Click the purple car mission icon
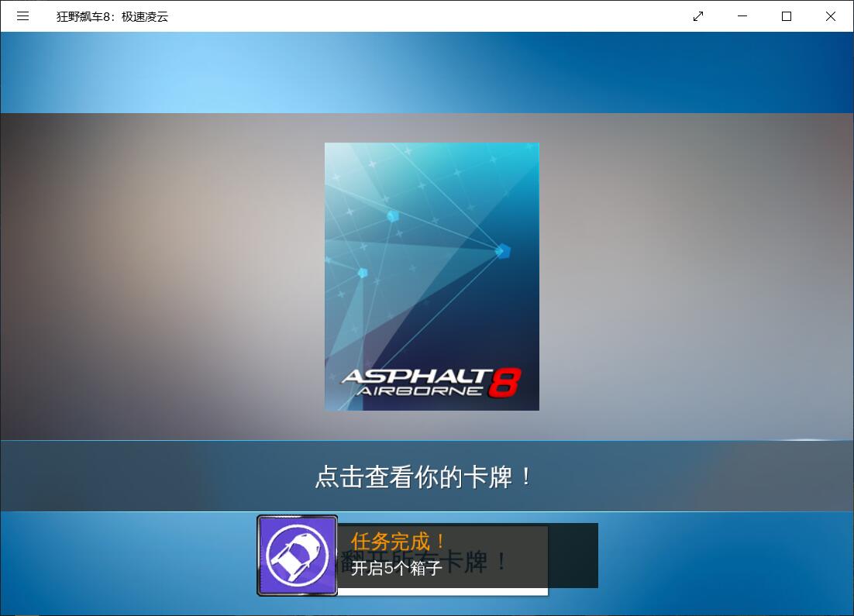Image resolution: width=854 pixels, height=616 pixels. tap(298, 556)
